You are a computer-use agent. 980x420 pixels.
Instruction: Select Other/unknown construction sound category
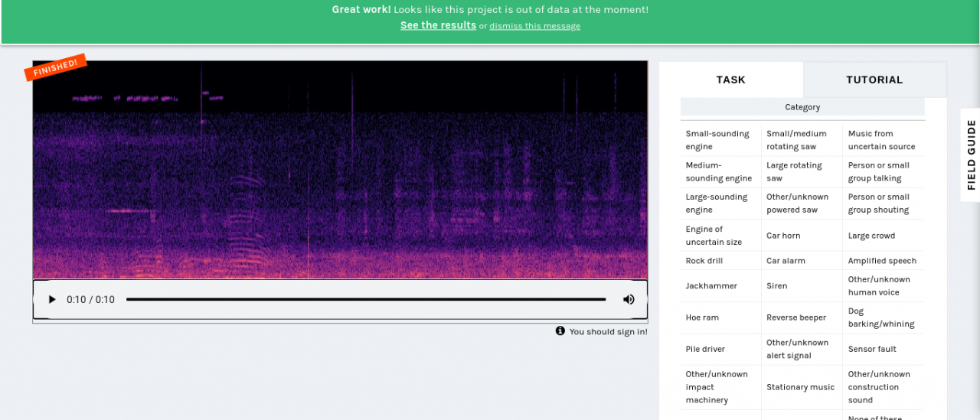884,387
